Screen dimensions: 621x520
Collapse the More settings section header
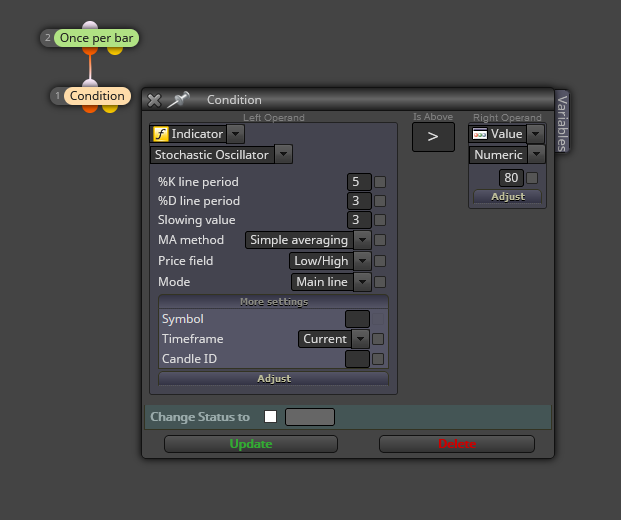[274, 302]
